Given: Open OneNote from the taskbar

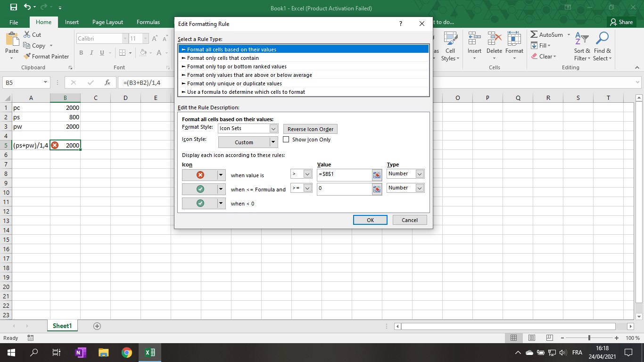Looking at the screenshot, I should 81,353.
